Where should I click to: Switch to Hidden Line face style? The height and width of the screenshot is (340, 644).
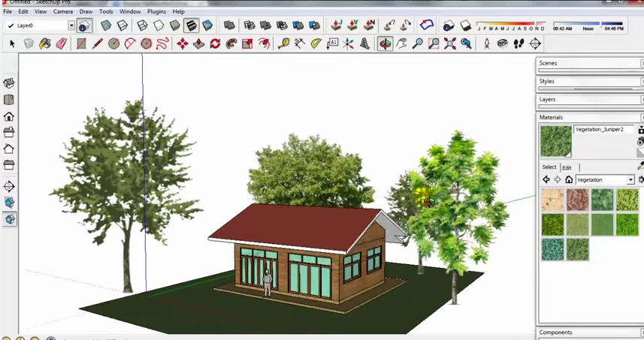coord(159,26)
